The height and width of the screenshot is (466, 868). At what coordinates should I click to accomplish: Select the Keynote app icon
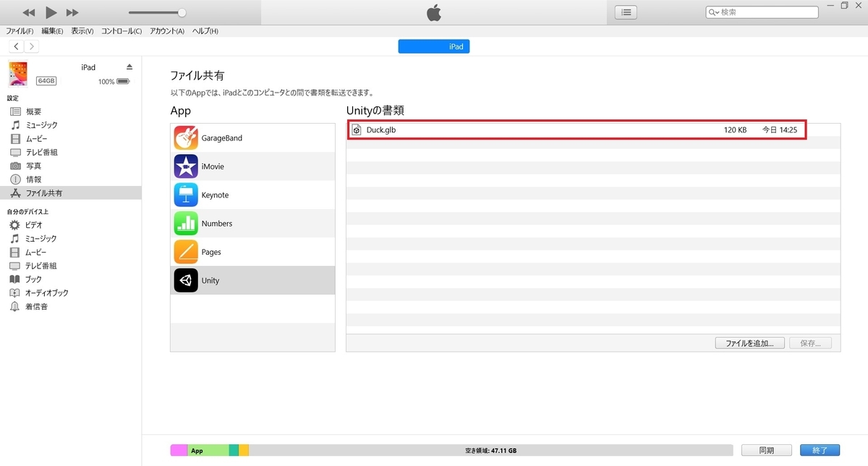point(186,195)
